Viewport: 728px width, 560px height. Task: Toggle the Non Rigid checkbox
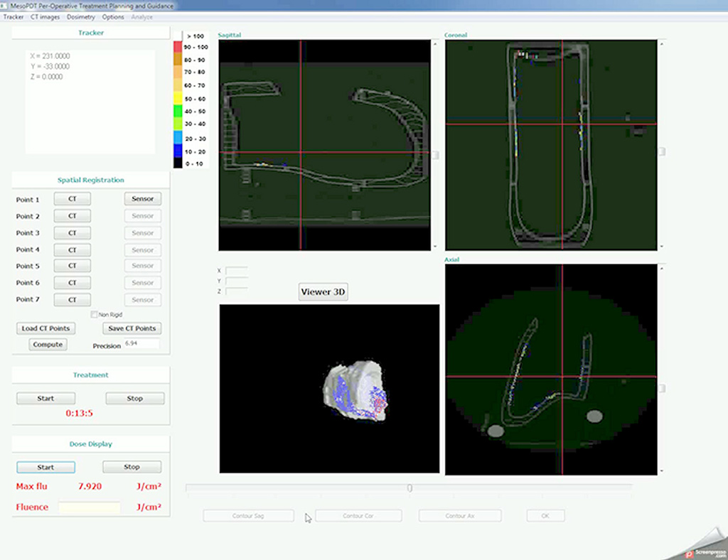coord(95,315)
